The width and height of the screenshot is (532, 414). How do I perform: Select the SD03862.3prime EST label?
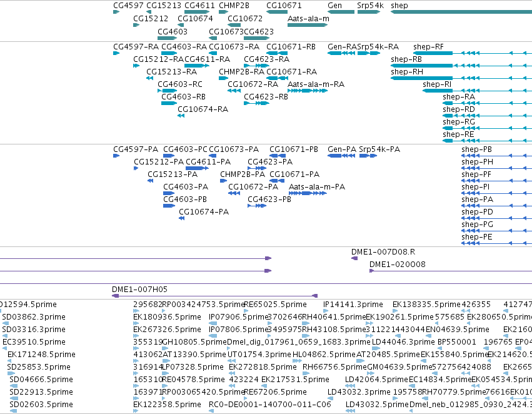click(34, 317)
